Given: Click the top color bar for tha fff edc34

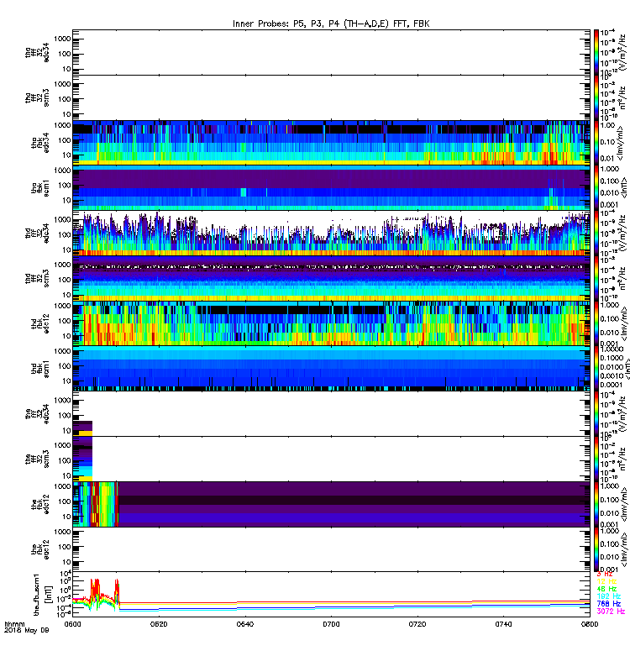Looking at the screenshot, I should 596,50.
